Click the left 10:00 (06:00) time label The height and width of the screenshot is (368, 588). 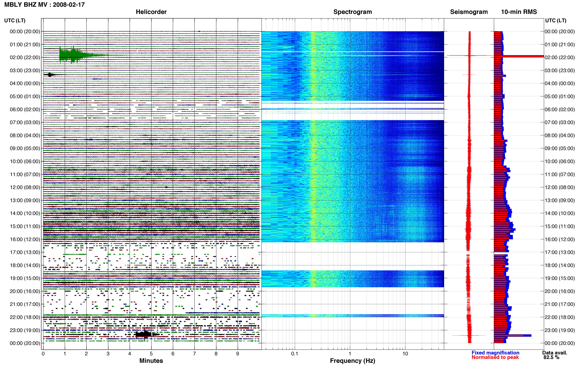25,161
